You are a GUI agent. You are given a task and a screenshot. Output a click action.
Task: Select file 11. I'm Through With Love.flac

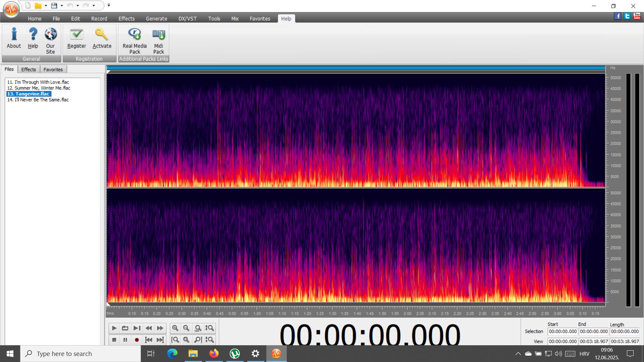[x=38, y=82]
